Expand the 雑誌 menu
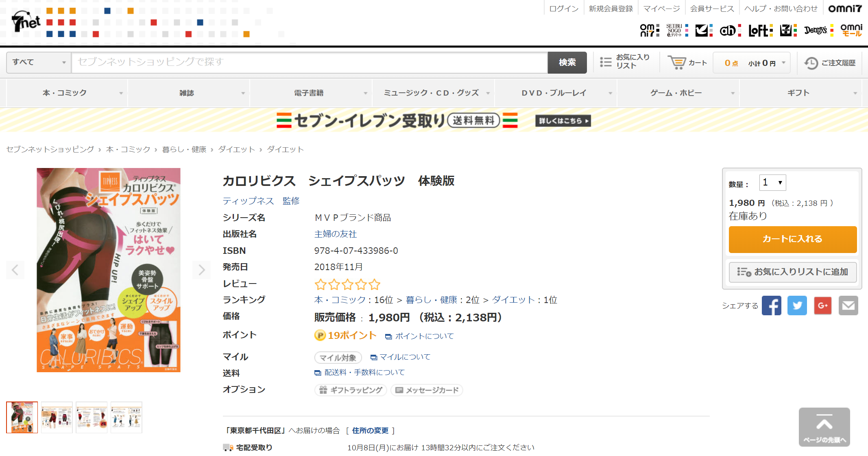This screenshot has height=456, width=868. tap(189, 93)
